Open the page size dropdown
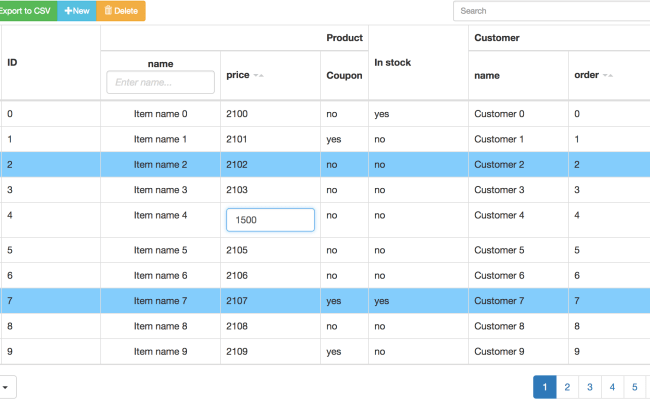The height and width of the screenshot is (400, 650). click(6, 387)
